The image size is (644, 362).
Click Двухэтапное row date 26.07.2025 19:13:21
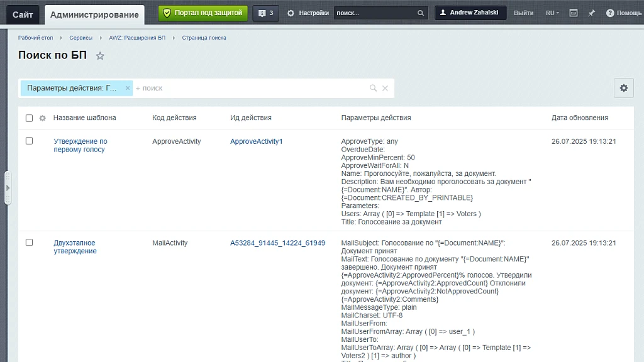tap(584, 243)
